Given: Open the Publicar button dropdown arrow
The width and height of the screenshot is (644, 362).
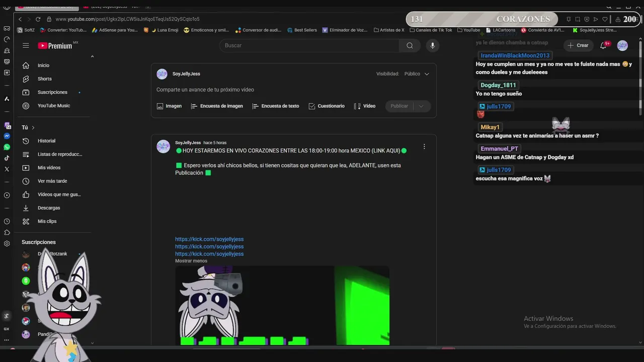Looking at the screenshot, I should pyautogui.click(x=421, y=106).
